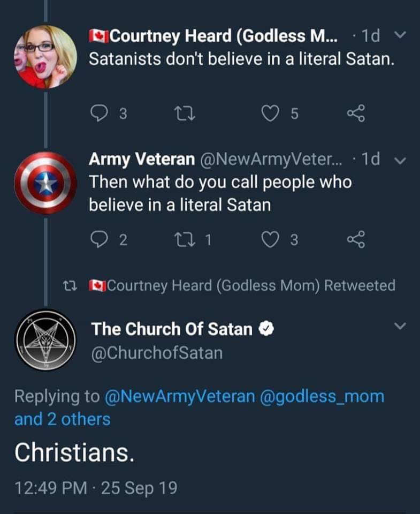
Task: Open the "and 2 others" link
Action: (62, 419)
